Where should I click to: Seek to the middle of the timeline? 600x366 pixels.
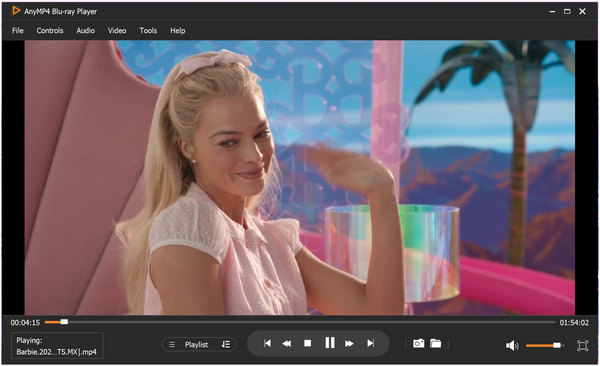pos(300,322)
